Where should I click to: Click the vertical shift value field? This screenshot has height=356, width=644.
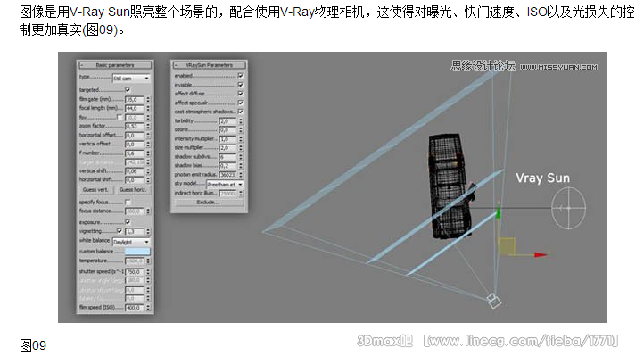pyautogui.click(x=135, y=170)
